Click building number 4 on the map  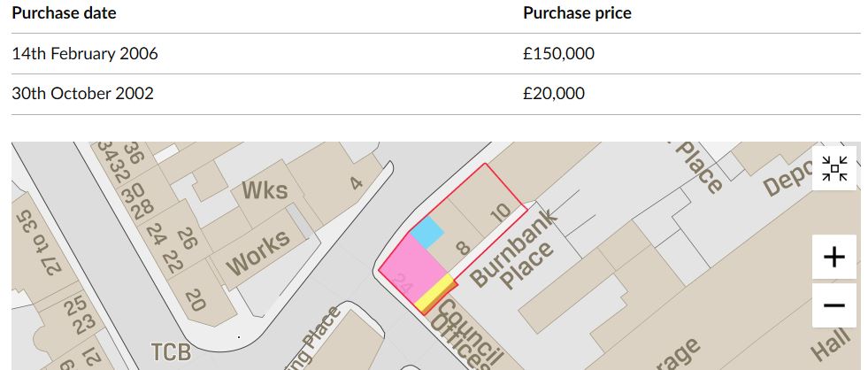point(356,182)
